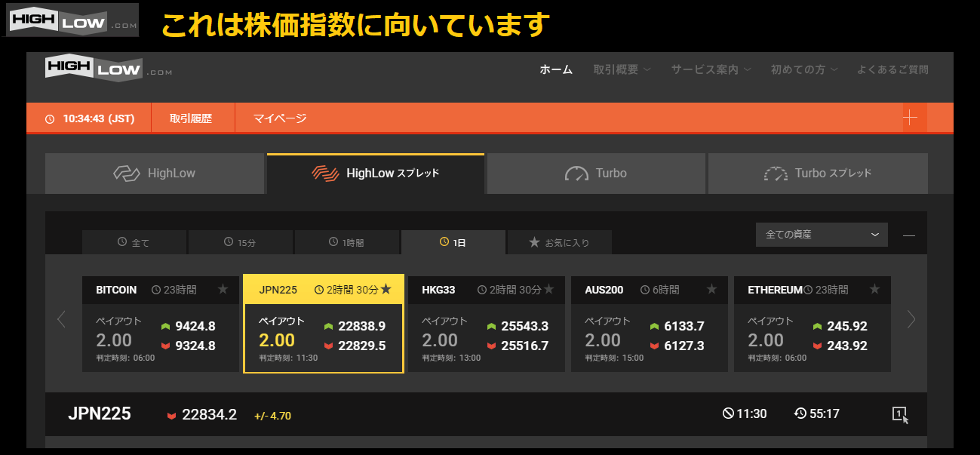Click the orange plus icon
Screen dimensions: 980x455
(x=911, y=118)
